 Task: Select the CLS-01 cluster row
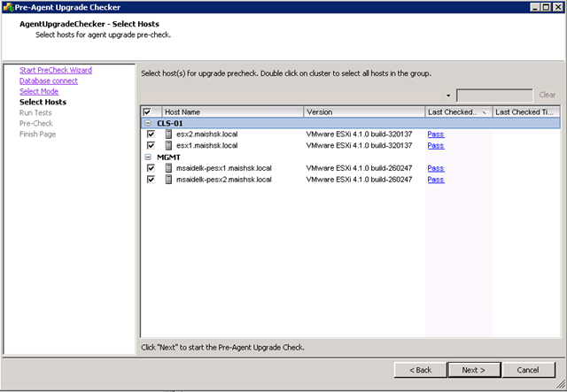tap(351, 123)
